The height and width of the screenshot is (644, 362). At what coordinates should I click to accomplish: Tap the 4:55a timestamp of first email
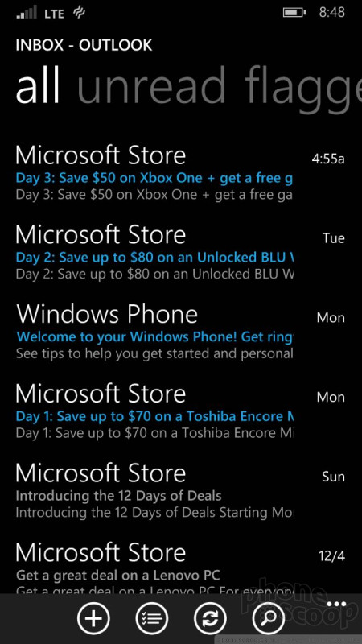coord(328,159)
